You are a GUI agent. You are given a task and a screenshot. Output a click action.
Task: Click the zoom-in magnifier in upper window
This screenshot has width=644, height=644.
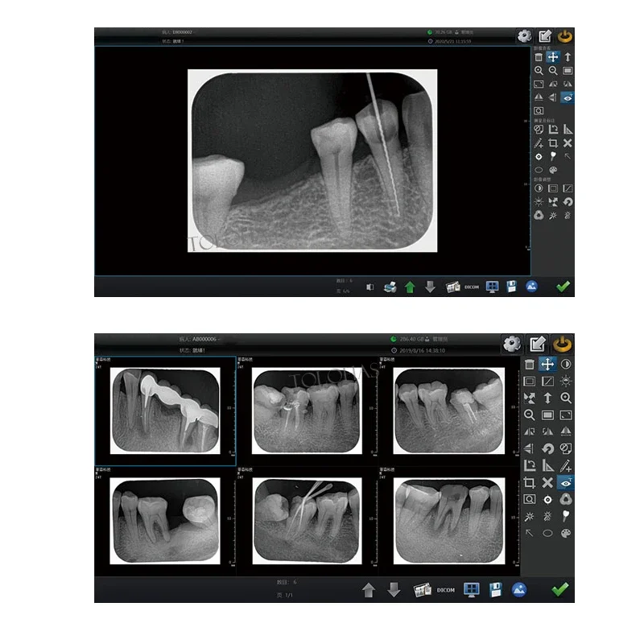tap(539, 71)
